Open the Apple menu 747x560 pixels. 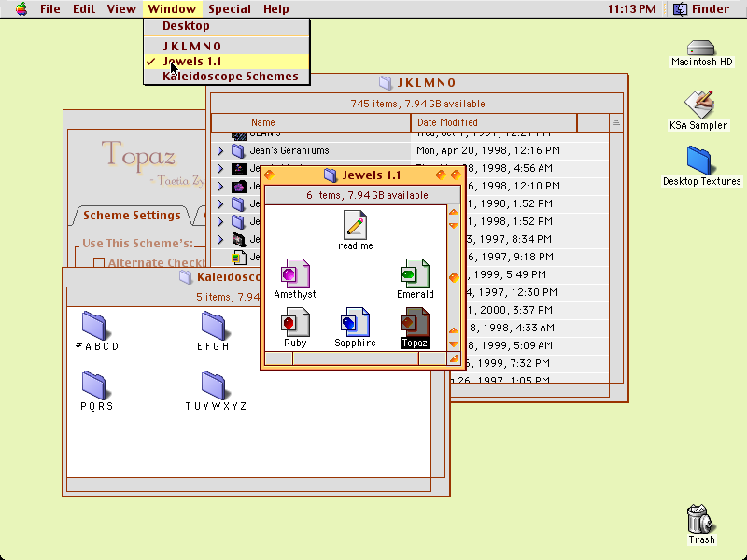click(x=21, y=9)
